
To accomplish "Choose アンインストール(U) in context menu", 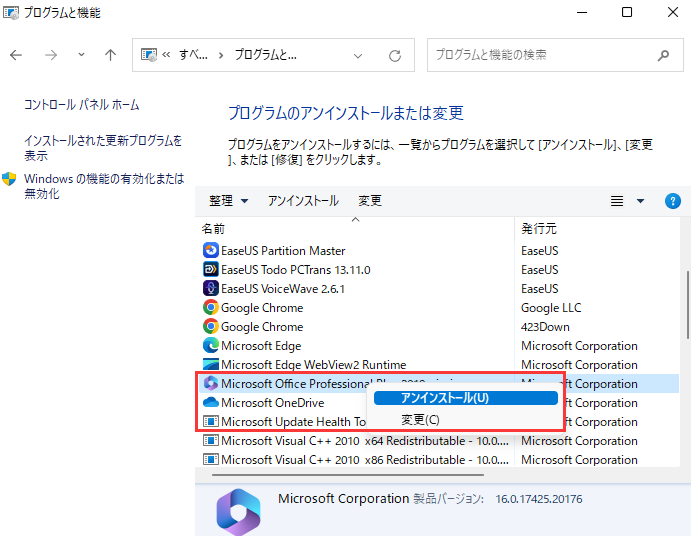I will (466, 398).
